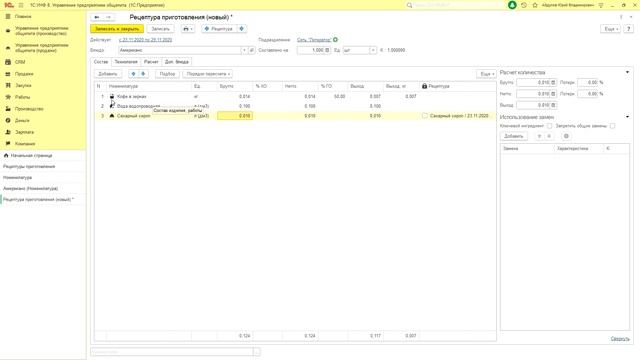Screen dimensions: 640x360
Task: Switch to Доп. блюда tab
Action: click(176, 62)
